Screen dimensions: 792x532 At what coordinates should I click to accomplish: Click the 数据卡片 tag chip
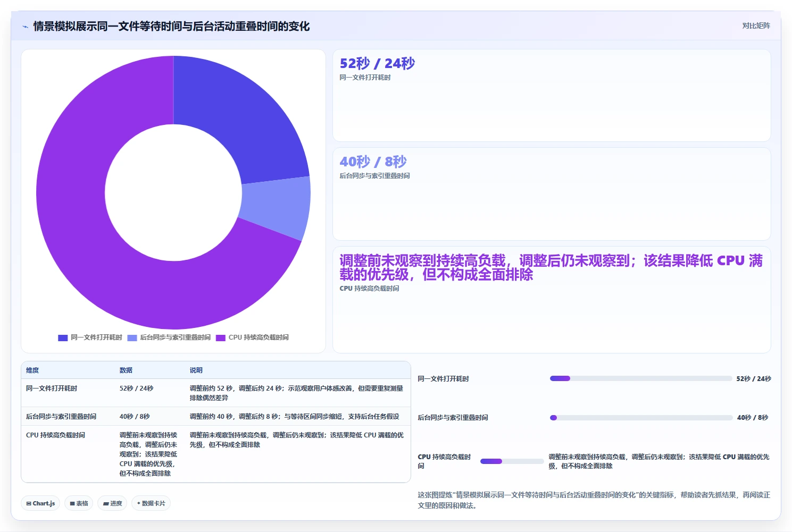click(151, 503)
